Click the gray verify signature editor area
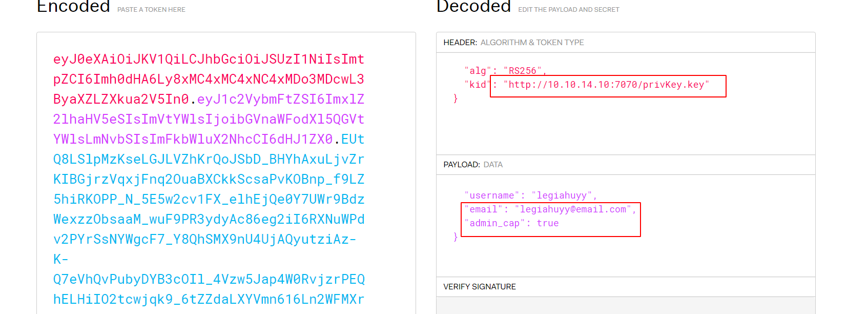The width and height of the screenshot is (868, 314). pos(626,305)
